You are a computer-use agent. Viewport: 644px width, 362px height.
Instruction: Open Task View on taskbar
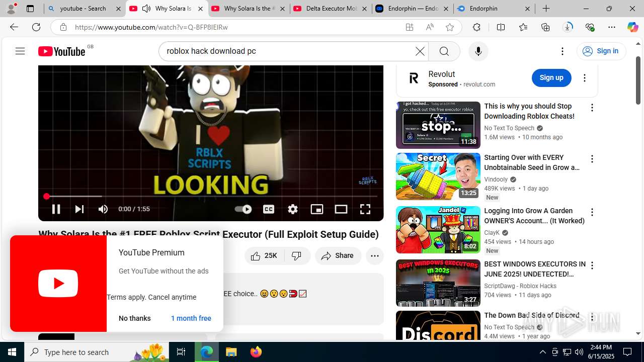181,352
